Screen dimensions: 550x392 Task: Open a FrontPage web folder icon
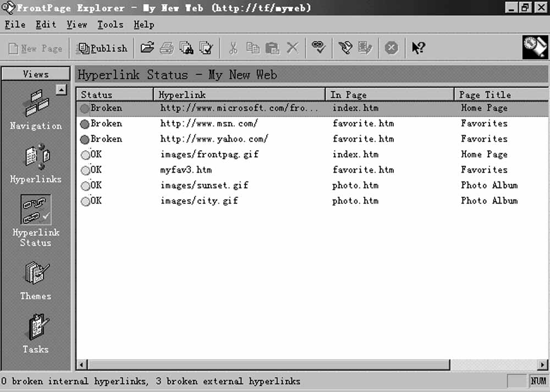[x=147, y=48]
